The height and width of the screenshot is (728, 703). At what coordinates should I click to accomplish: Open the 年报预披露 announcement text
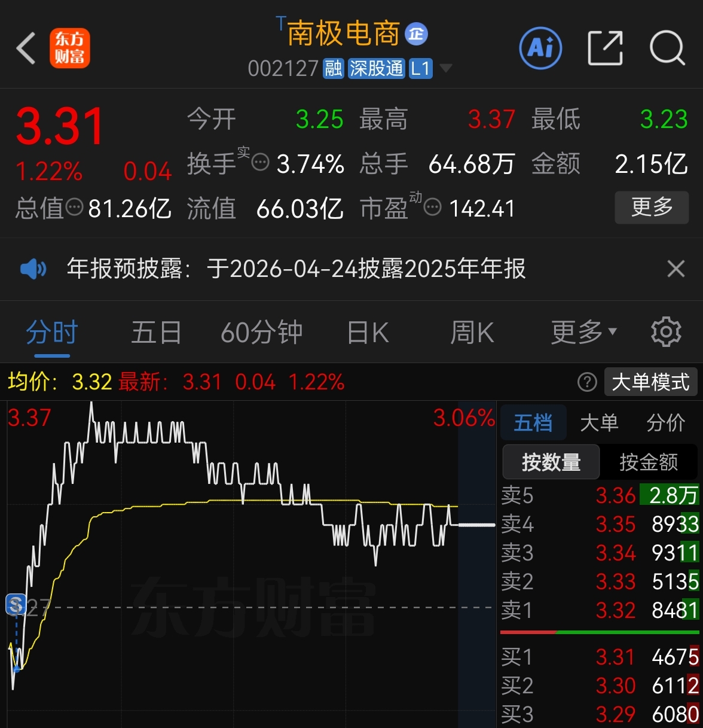click(296, 269)
